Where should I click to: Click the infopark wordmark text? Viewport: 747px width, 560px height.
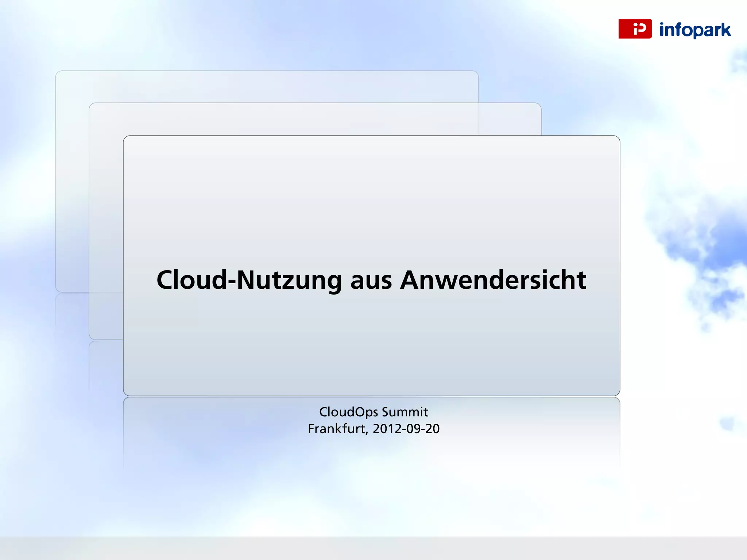point(695,30)
